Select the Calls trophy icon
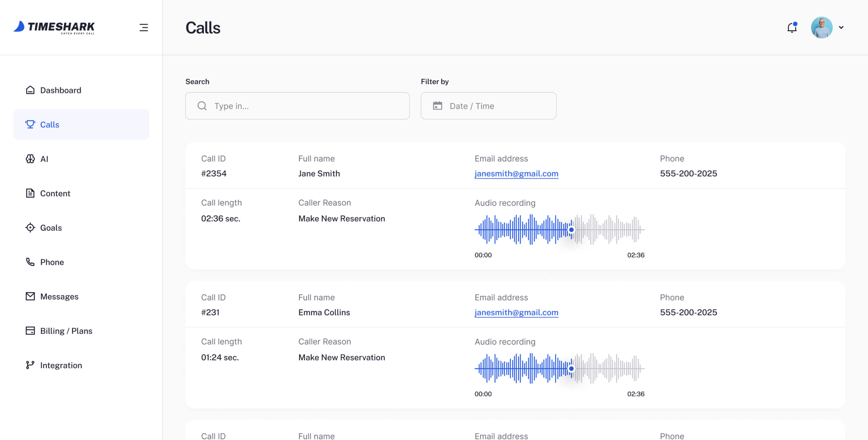Viewport: 868px width, 440px height. tap(30, 124)
